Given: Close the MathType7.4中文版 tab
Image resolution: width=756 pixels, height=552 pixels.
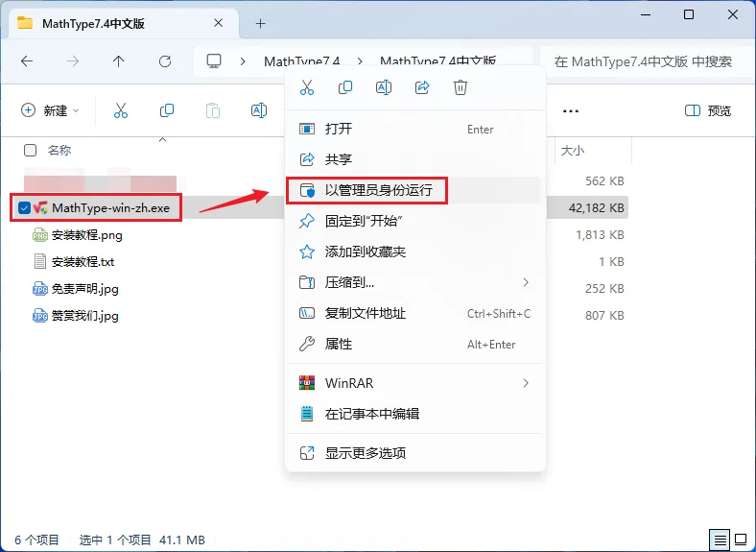Looking at the screenshot, I should 219,23.
